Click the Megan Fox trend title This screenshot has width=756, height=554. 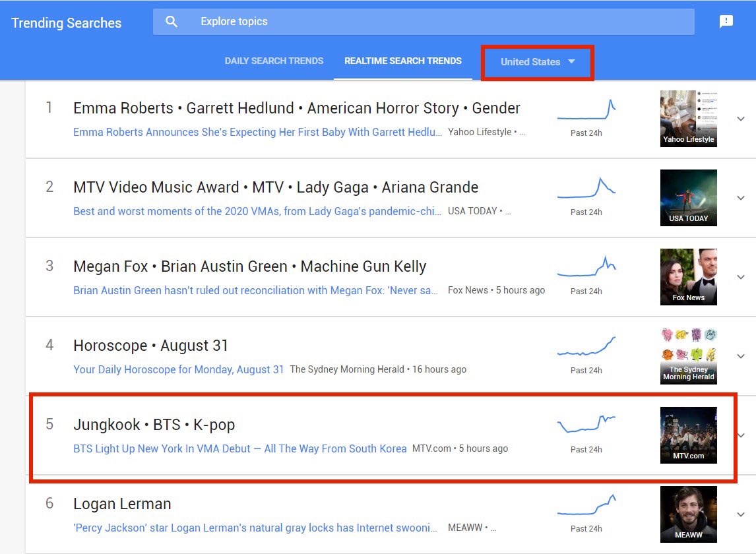click(x=250, y=266)
